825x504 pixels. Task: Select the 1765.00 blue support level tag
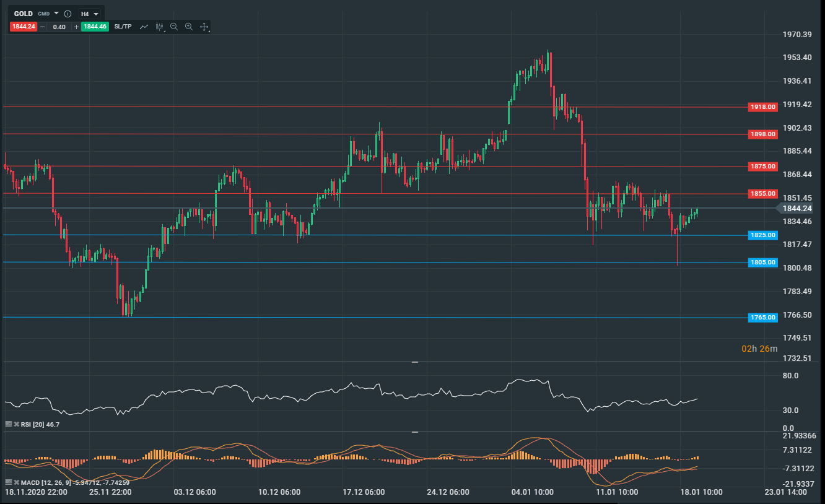click(762, 318)
